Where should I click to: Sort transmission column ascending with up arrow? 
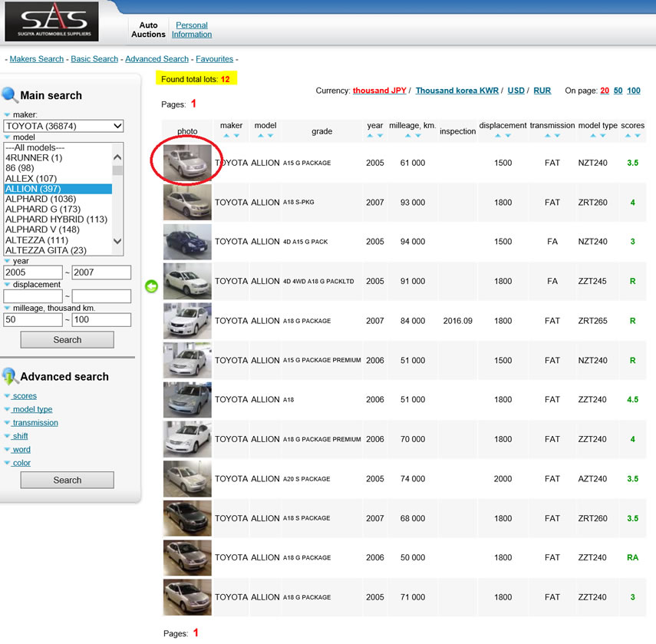pos(547,136)
